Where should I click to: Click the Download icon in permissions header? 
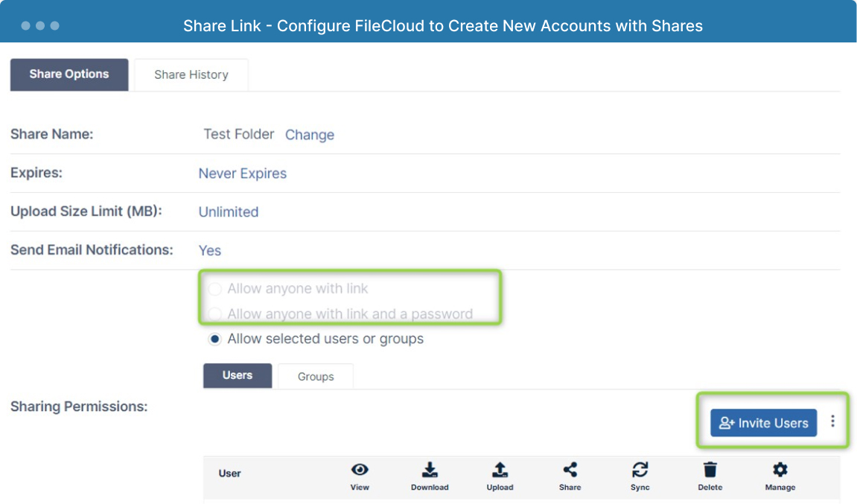[430, 470]
